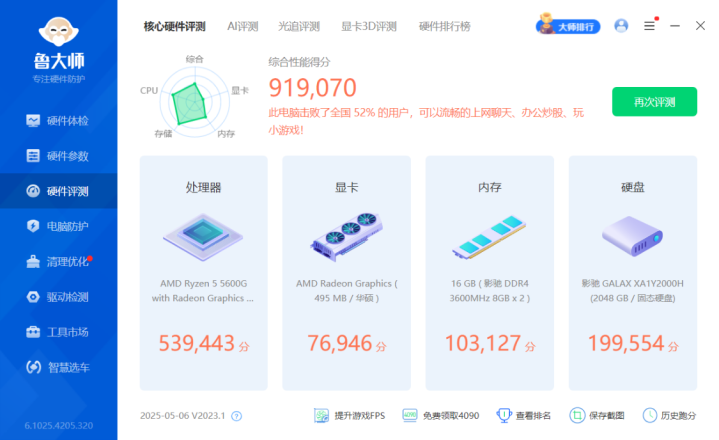Select 硬件评测 sidebar item
This screenshot has height=440, width=719.
[x=58, y=191]
